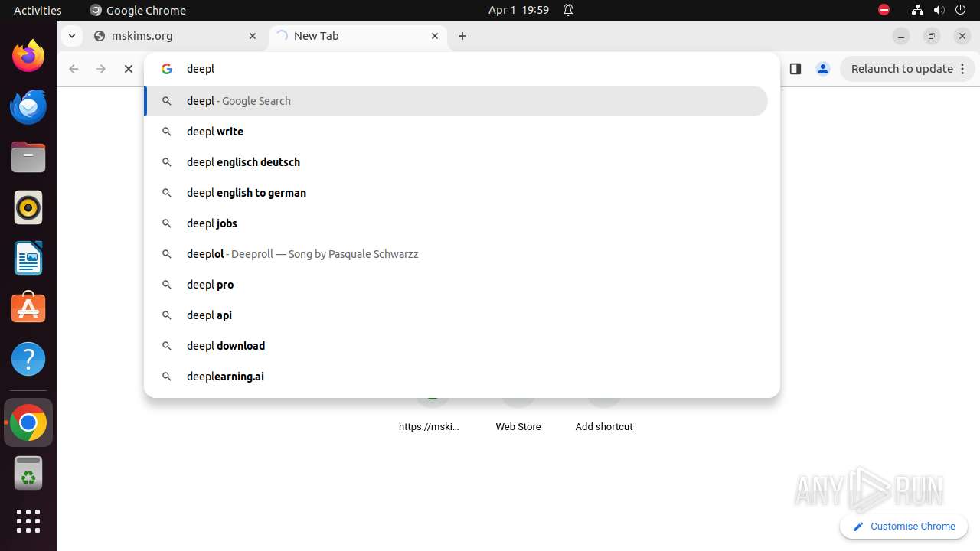Viewport: 980px width, 551px height.
Task: Click the Google logo in the address bar
Action: 167,69
